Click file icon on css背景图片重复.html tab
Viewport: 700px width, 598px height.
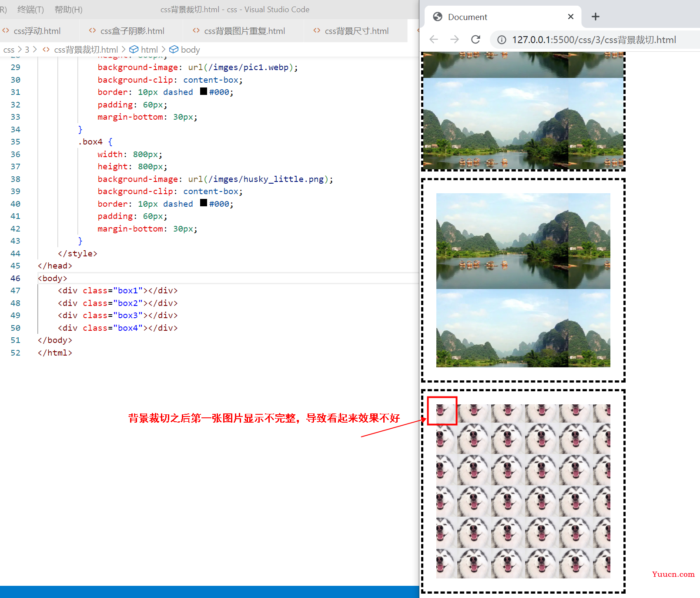pyautogui.click(x=196, y=30)
